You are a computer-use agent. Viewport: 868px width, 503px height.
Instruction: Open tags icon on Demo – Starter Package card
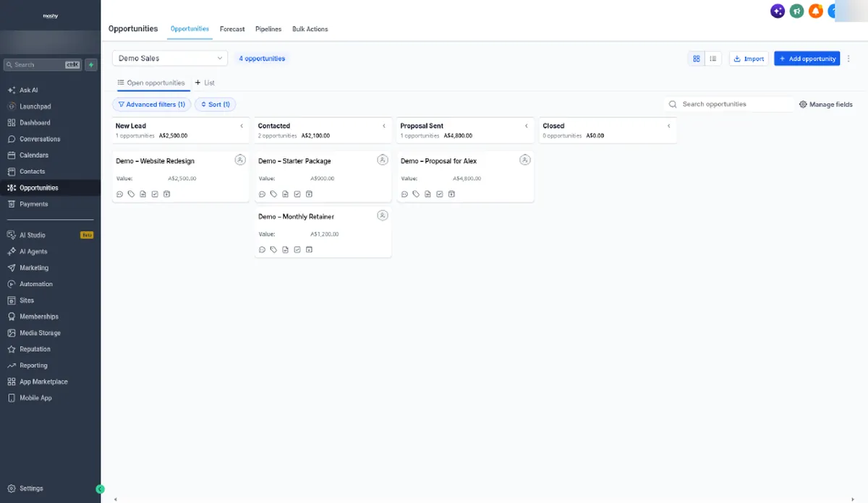(273, 194)
